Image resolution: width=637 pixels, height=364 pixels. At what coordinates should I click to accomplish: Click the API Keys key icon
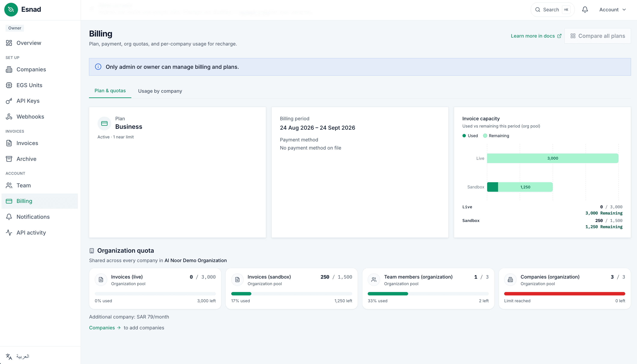click(x=9, y=101)
